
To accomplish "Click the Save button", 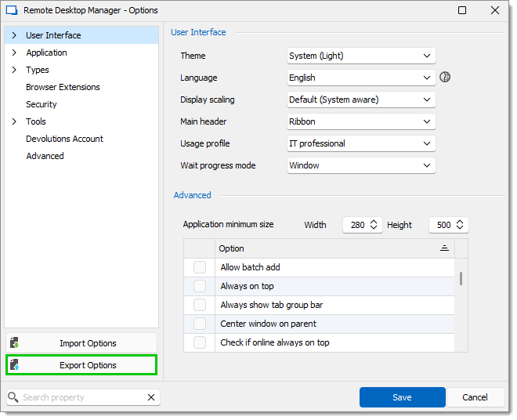I will pyautogui.click(x=403, y=397).
